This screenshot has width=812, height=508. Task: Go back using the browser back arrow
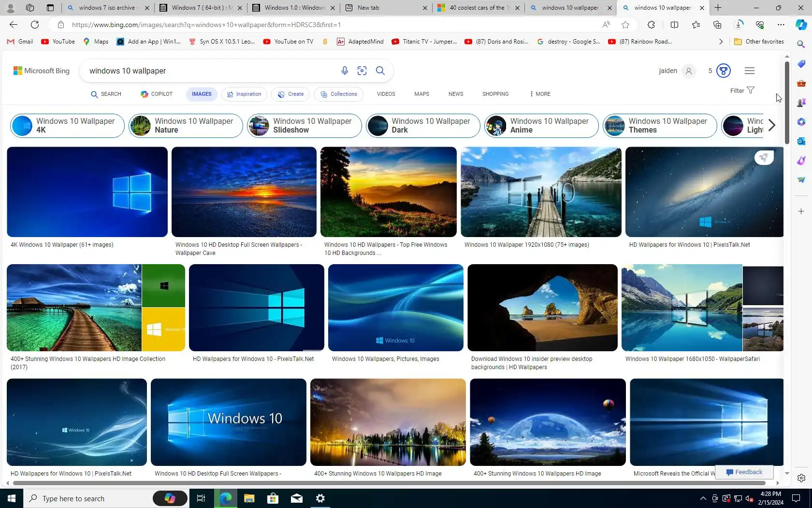tap(14, 25)
